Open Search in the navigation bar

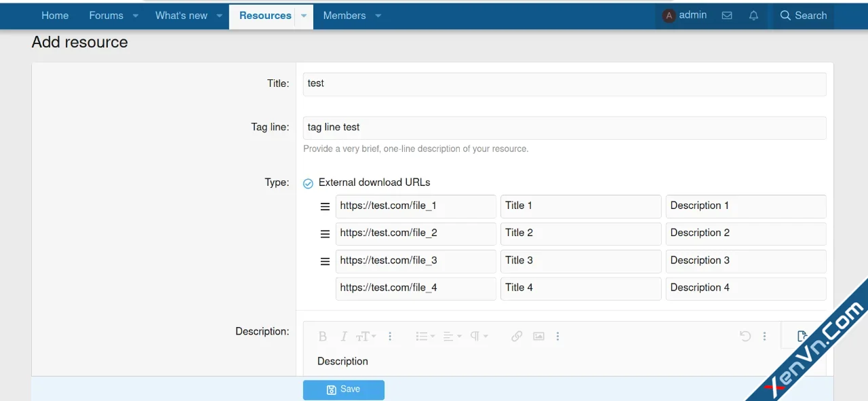[804, 16]
